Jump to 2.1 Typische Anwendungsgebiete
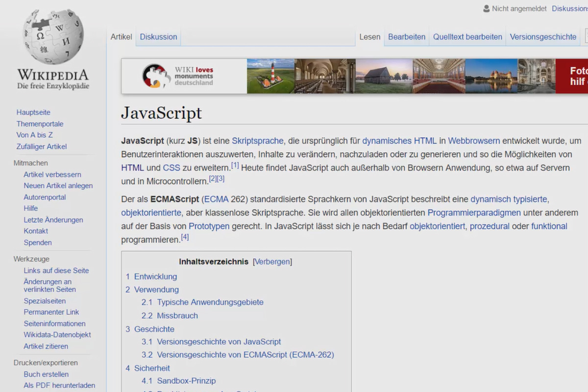 click(x=202, y=302)
